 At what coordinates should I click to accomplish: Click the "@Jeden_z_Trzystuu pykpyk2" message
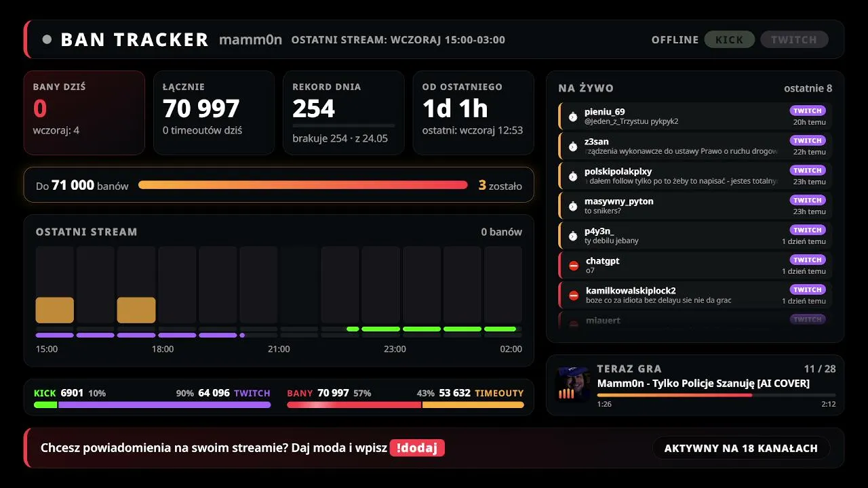point(631,121)
